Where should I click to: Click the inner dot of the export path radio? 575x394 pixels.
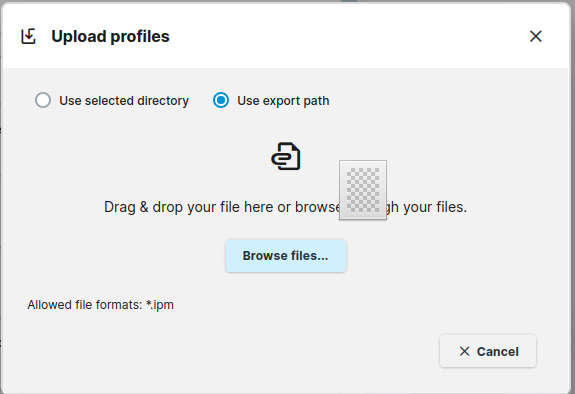pos(221,100)
